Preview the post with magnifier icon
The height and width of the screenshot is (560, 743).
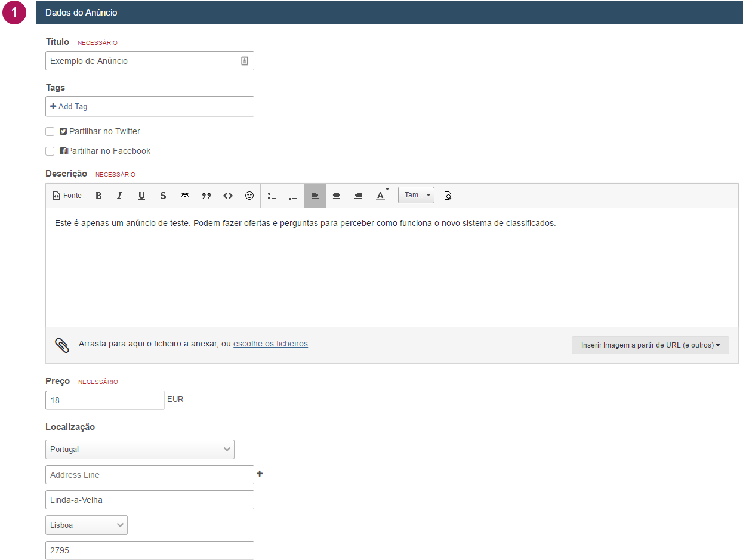(x=448, y=196)
